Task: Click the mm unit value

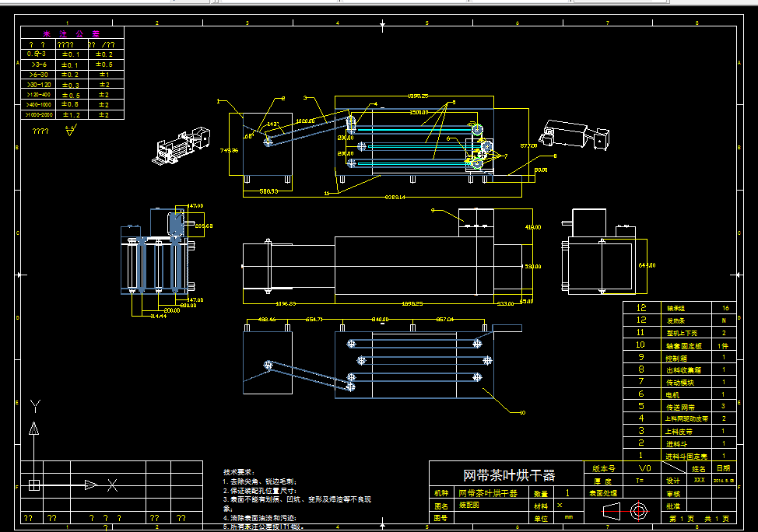Action: [568, 517]
